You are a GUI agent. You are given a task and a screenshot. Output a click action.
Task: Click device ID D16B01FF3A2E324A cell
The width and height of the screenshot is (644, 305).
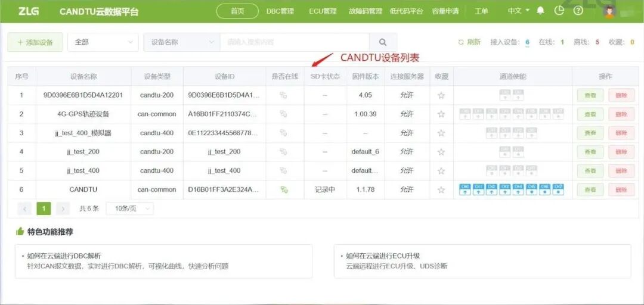(224, 189)
